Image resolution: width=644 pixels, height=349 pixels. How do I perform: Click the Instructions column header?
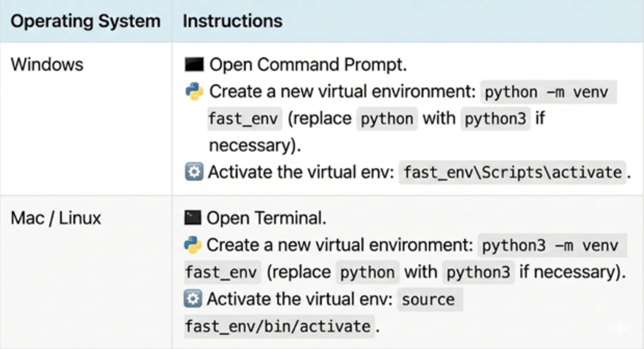point(232,21)
